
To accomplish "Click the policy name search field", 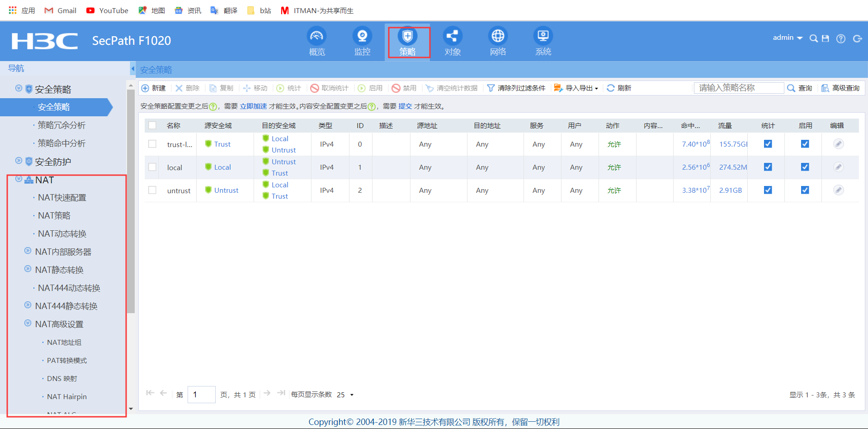I will (739, 88).
